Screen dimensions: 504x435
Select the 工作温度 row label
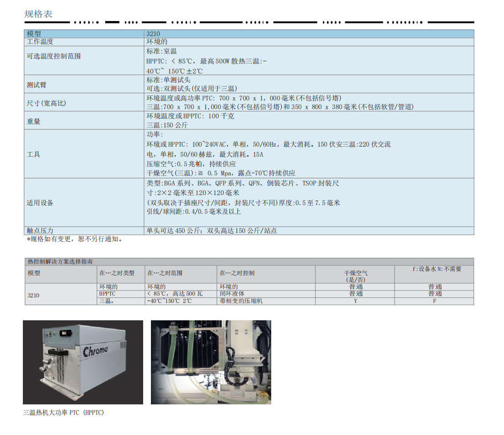pos(40,42)
